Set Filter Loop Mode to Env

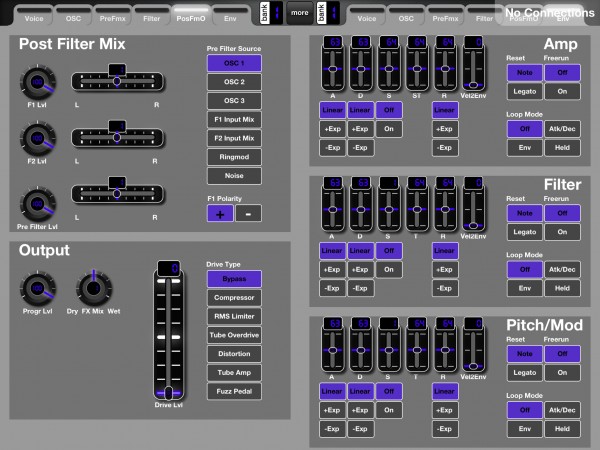pyautogui.click(x=525, y=289)
